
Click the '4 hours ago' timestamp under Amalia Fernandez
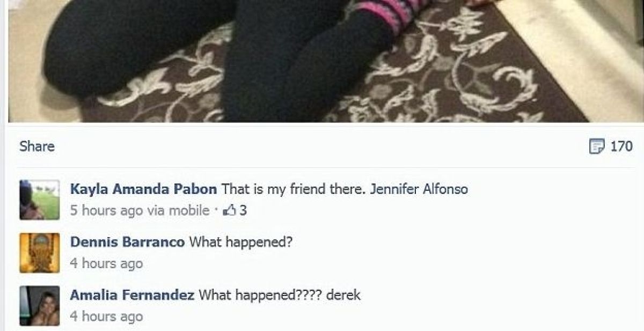click(106, 317)
